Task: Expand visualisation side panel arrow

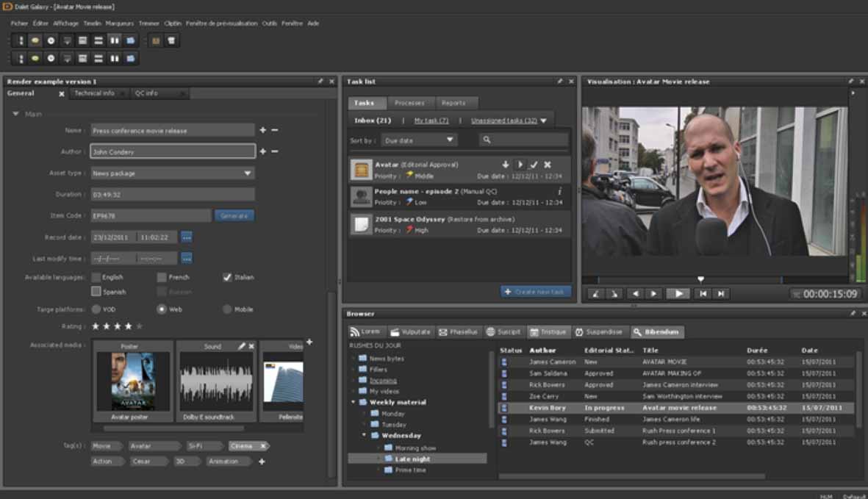Action: click(853, 93)
